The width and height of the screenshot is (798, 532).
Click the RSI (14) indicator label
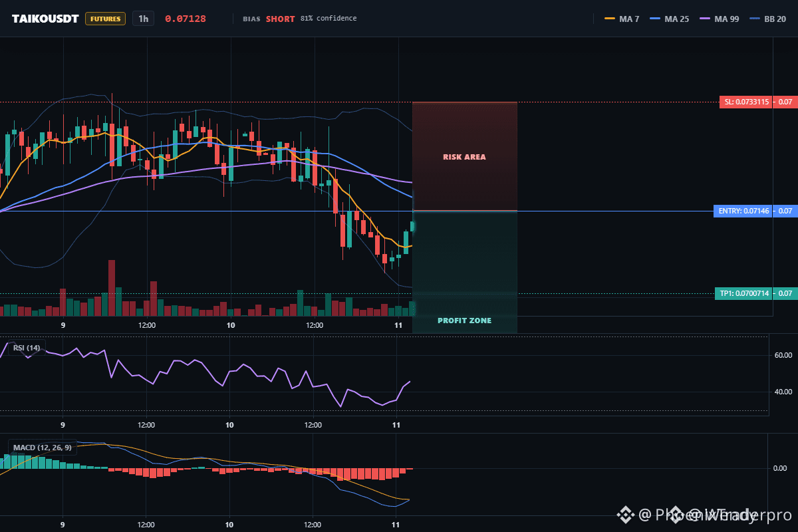(27, 347)
